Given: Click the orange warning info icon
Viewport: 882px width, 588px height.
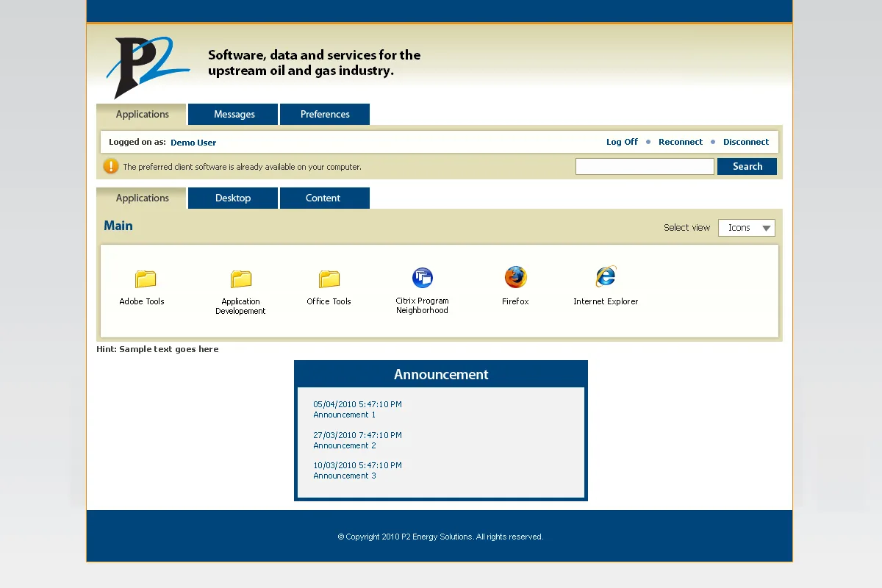Looking at the screenshot, I should 111,166.
